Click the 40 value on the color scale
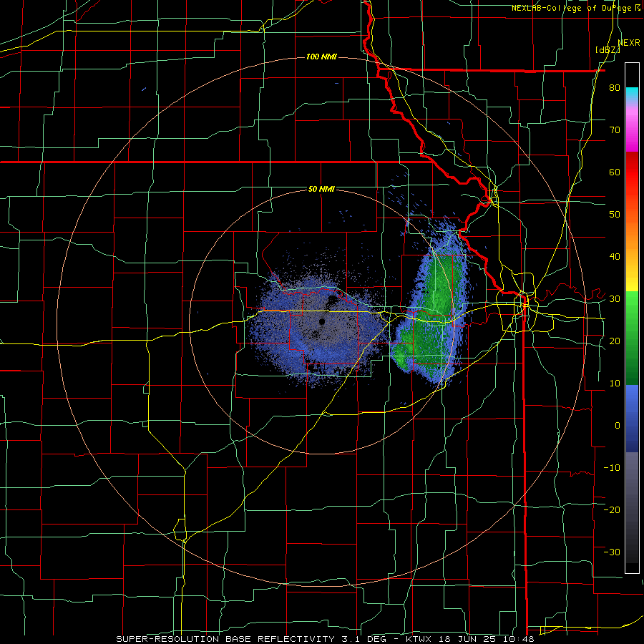 click(x=615, y=257)
